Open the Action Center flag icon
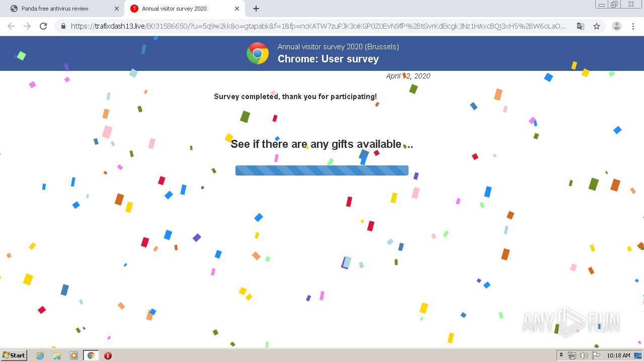The height and width of the screenshot is (362, 644). tap(596, 355)
